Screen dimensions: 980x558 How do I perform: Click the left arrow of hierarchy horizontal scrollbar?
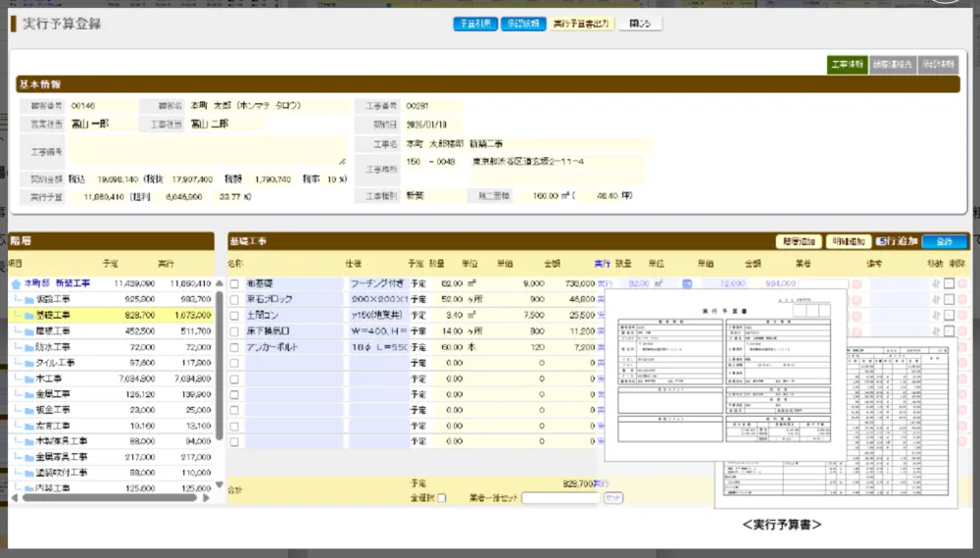pyautogui.click(x=15, y=498)
